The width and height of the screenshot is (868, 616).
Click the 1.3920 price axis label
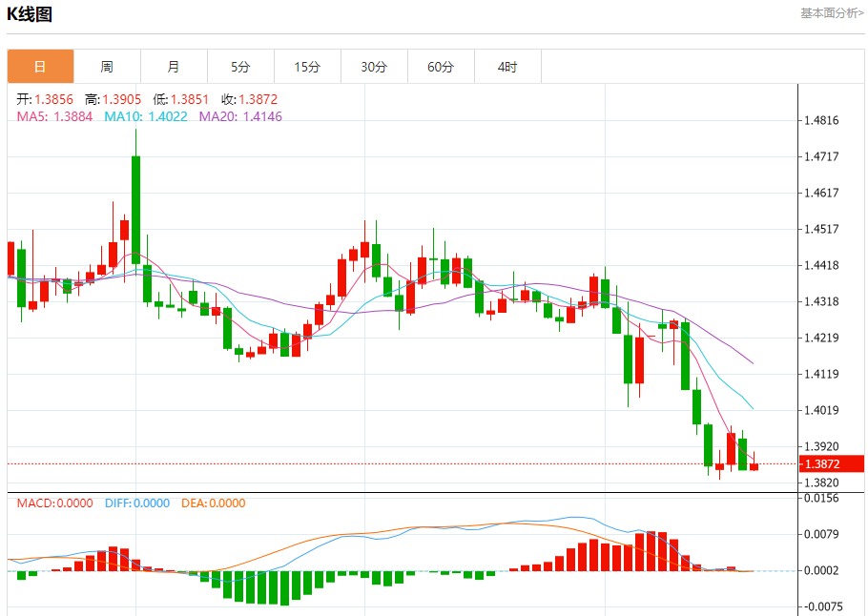pyautogui.click(x=821, y=446)
